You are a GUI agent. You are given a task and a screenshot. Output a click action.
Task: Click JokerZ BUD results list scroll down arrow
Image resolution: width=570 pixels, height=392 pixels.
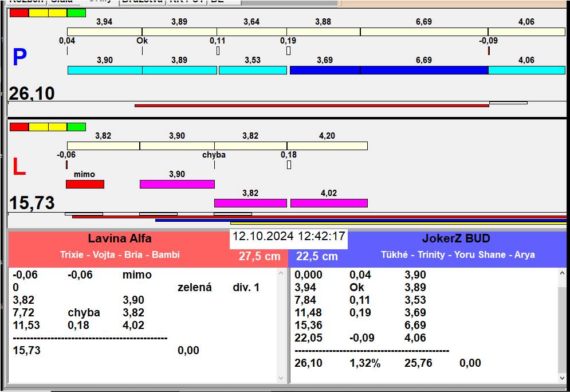[562, 378]
